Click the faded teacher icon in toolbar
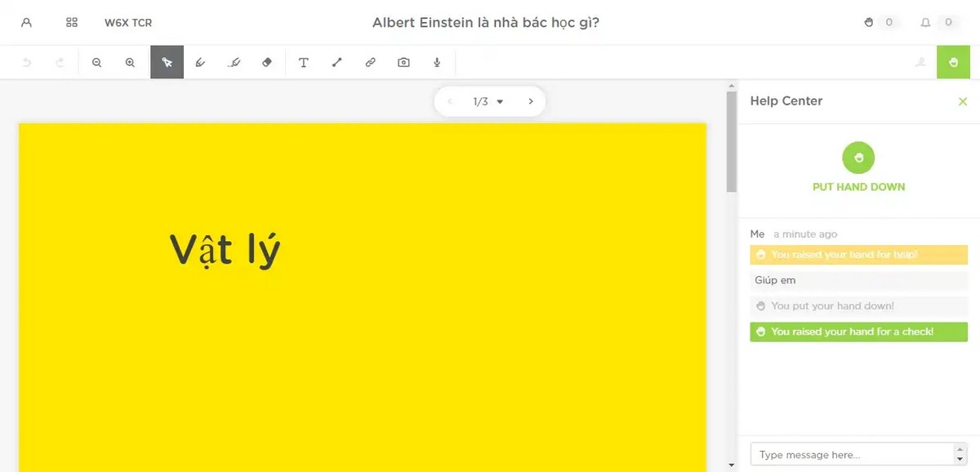980x472 pixels. tap(920, 62)
